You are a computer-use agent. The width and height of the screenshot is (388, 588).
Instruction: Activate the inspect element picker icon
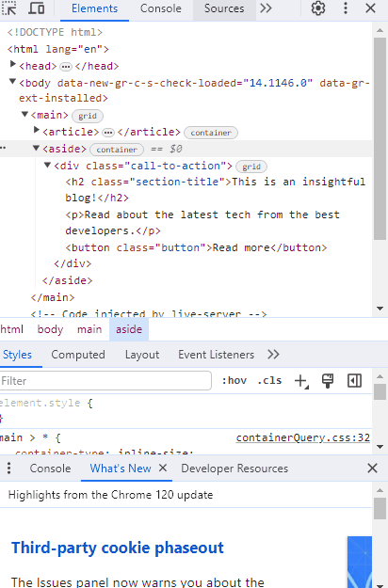coord(9,8)
